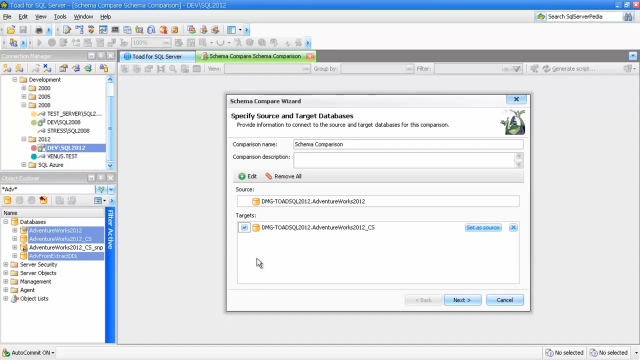
Task: Close the Schema Compare Schema Comparison tab
Action: coord(310,56)
